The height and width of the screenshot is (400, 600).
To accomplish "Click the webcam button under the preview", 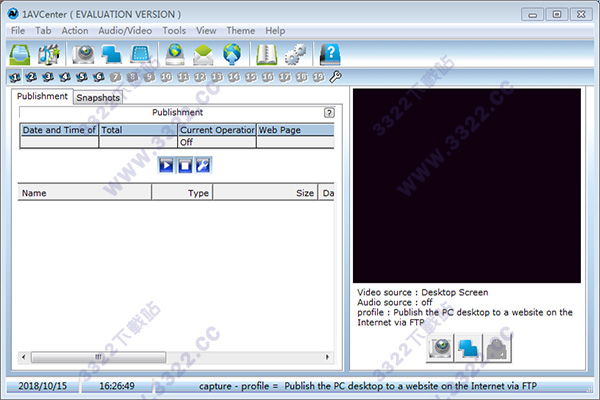I will (440, 348).
